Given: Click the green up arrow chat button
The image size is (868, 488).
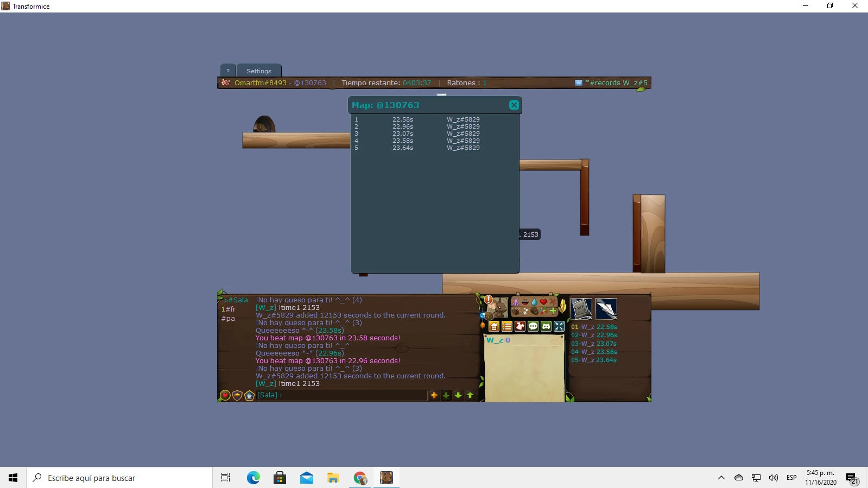Looking at the screenshot, I should [470, 395].
